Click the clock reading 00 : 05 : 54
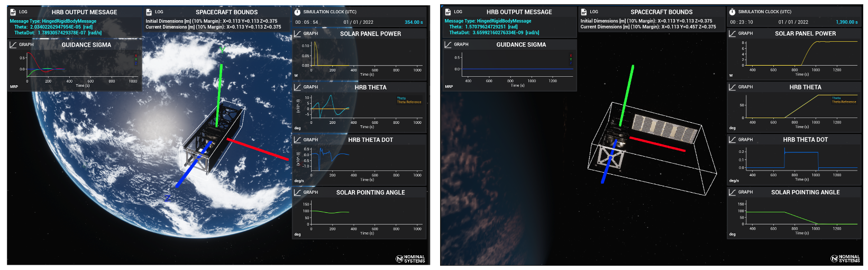868x270 pixels. pos(307,22)
